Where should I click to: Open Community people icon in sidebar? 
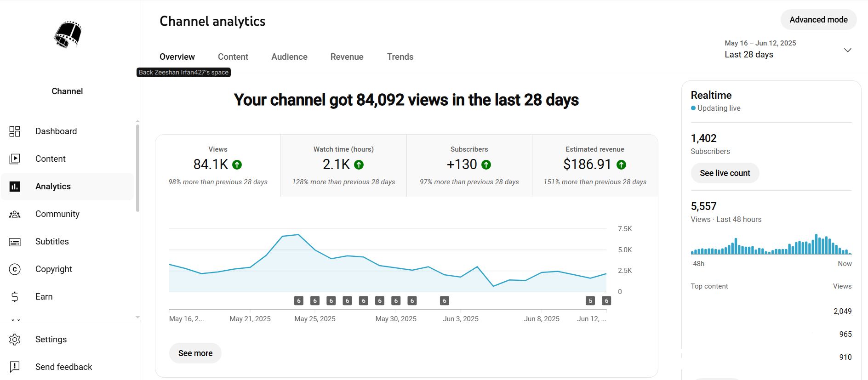pyautogui.click(x=15, y=214)
